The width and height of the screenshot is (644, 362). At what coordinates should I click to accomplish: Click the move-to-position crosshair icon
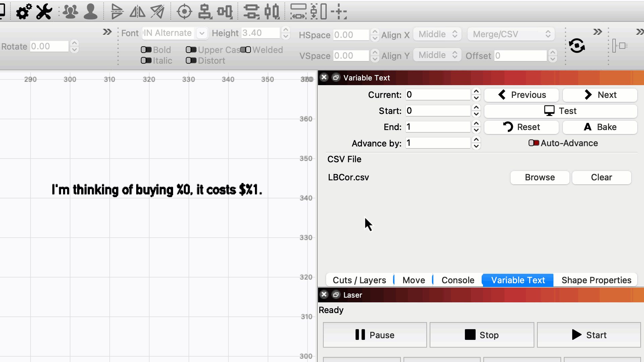pos(339,12)
